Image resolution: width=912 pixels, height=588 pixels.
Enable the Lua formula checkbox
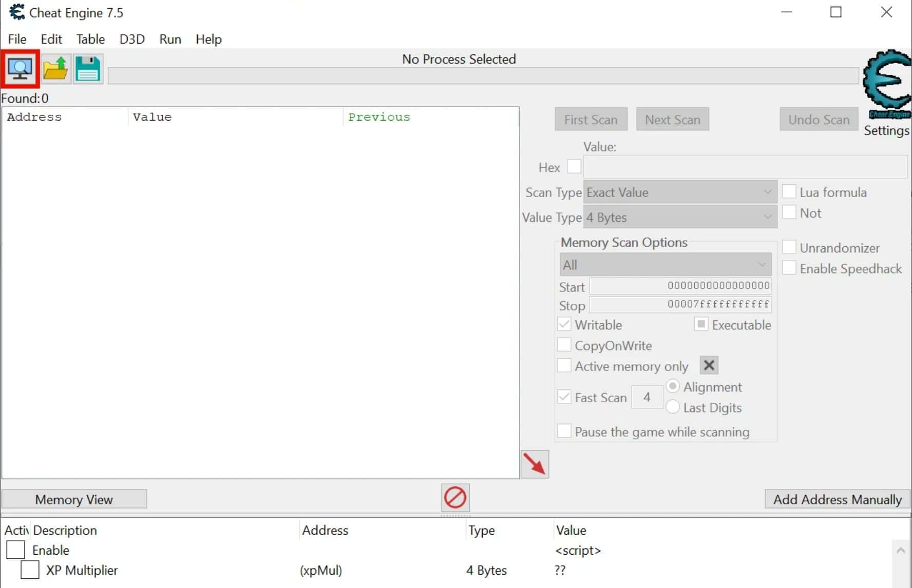click(789, 191)
